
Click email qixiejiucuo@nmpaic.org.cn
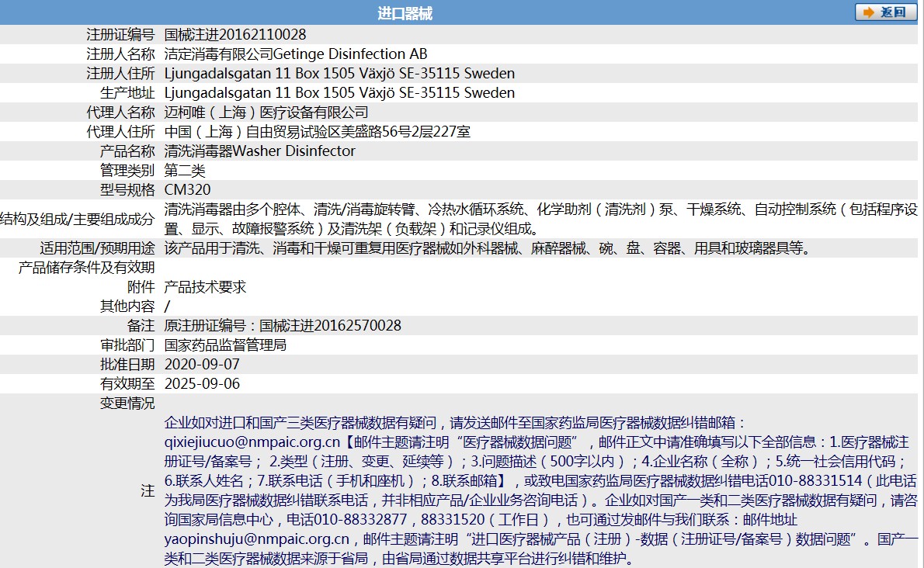pos(252,442)
